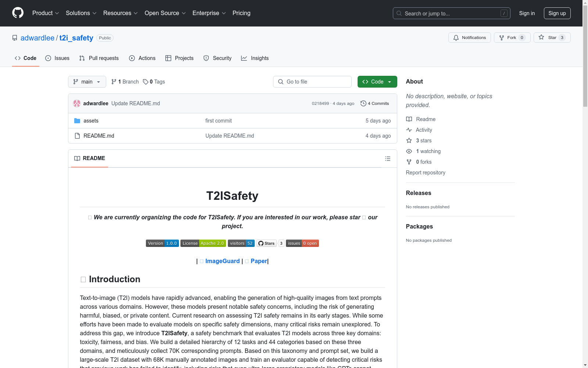
Task: Click the Version 1.0.0 badge
Action: click(x=162, y=243)
